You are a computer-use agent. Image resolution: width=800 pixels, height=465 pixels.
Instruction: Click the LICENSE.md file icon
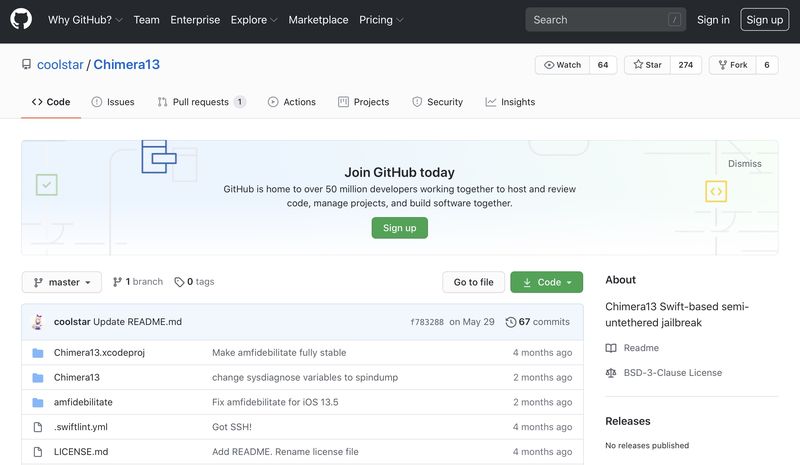(x=38, y=452)
